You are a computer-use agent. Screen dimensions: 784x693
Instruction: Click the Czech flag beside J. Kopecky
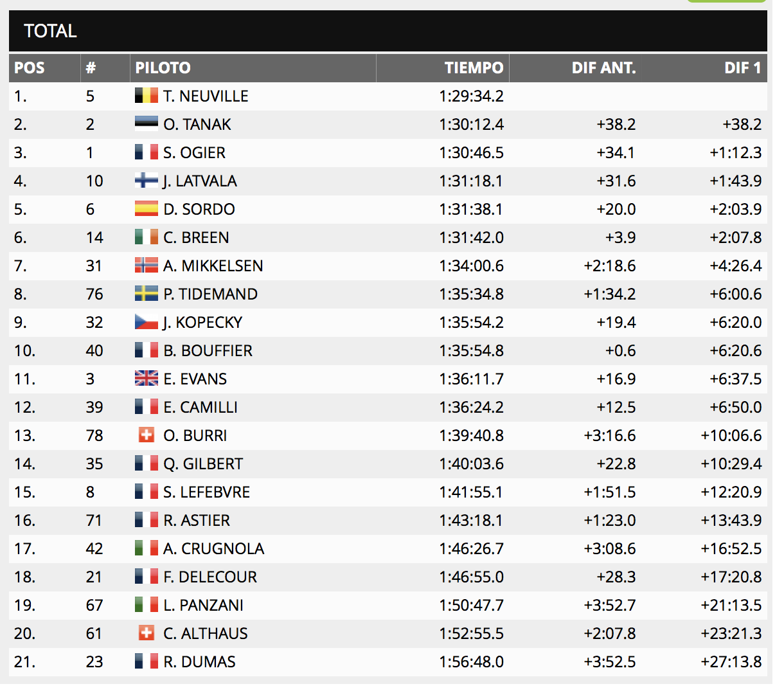(x=146, y=322)
